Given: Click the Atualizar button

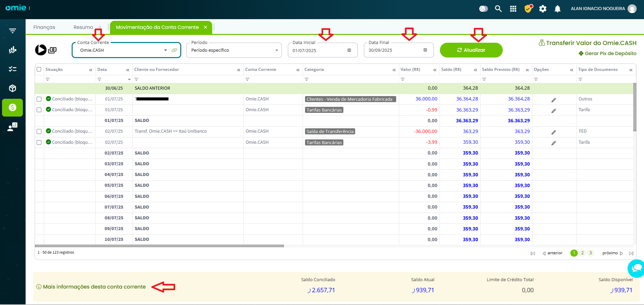Looking at the screenshot, I should pos(471,50).
